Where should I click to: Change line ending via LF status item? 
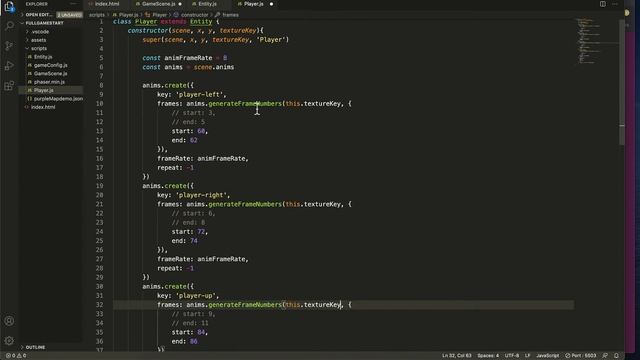pos(527,356)
